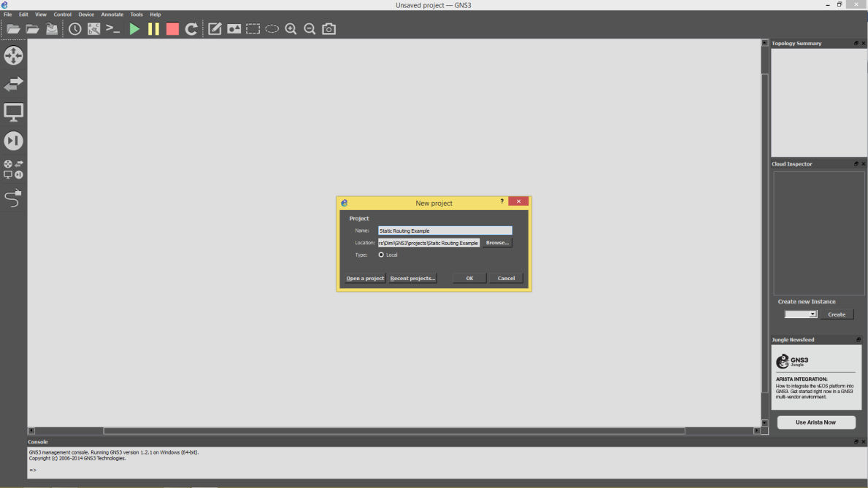868x488 pixels.
Task: Click the project Location input field
Action: 429,243
